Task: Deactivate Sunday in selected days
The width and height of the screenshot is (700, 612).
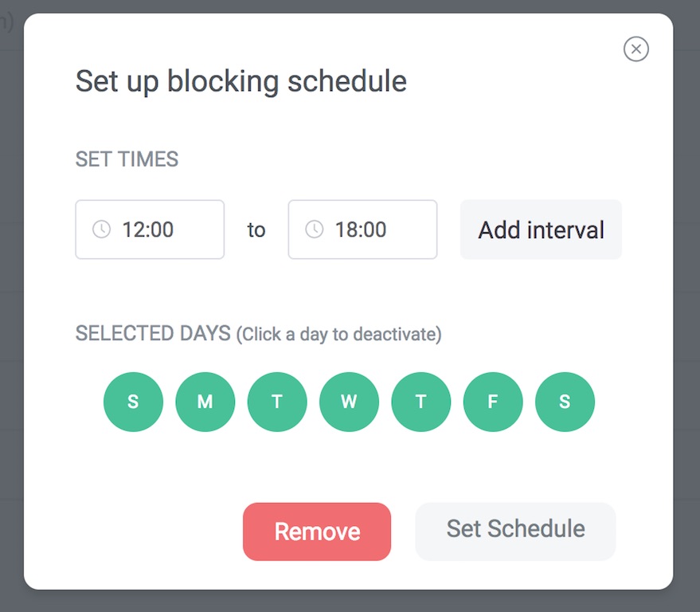Action: [x=133, y=402]
